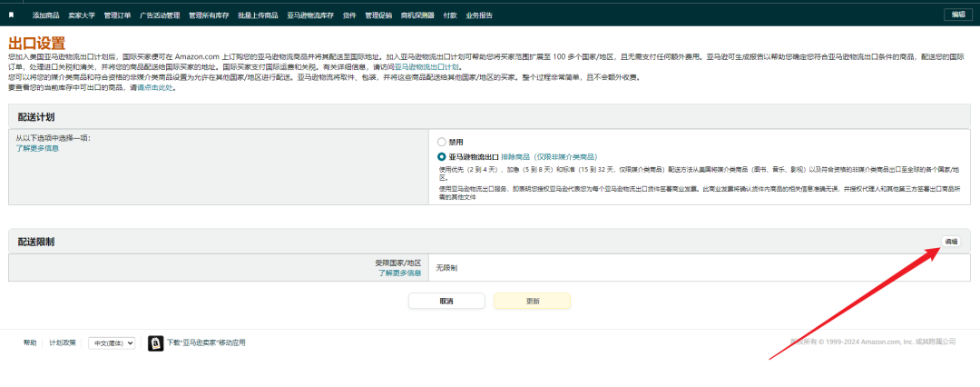This screenshot has width=980, height=387.
Task: Follow the 亚马逊物流出口计划 link
Action: tap(426, 66)
